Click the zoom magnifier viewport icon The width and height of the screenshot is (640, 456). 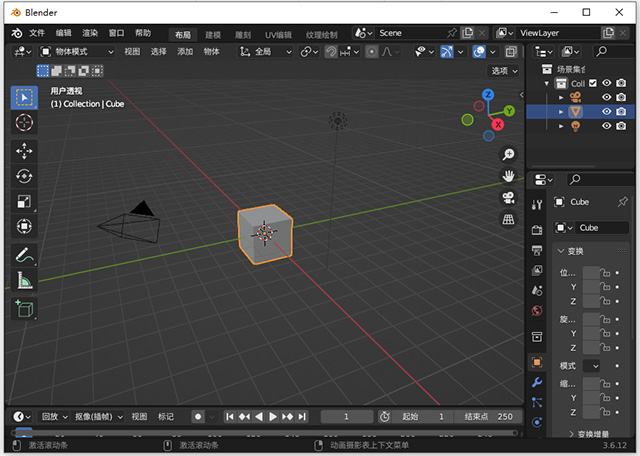[509, 155]
